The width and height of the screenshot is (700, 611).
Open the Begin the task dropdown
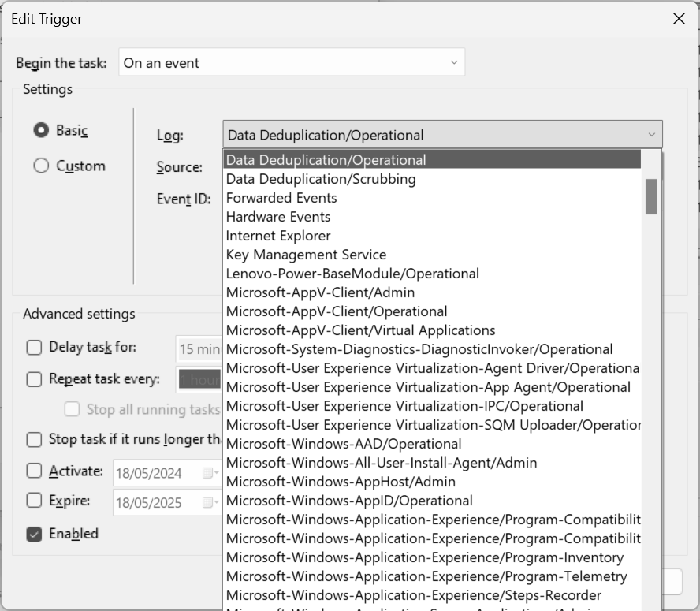(292, 62)
